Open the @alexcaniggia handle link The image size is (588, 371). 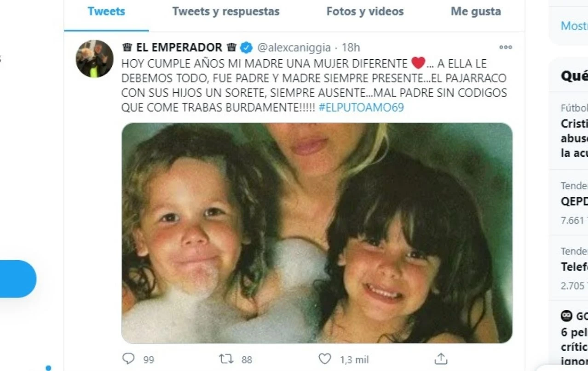294,47
